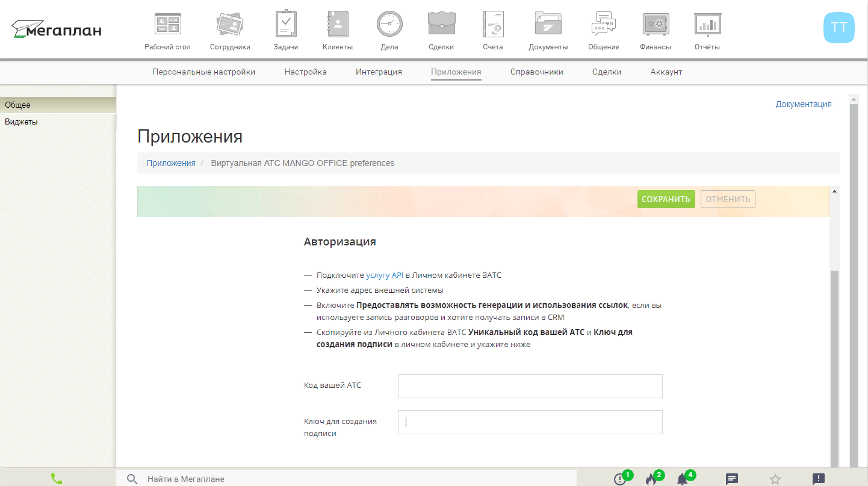Click the green СОХРАНИТЬ button
This screenshot has height=486, width=868.
[666, 199]
